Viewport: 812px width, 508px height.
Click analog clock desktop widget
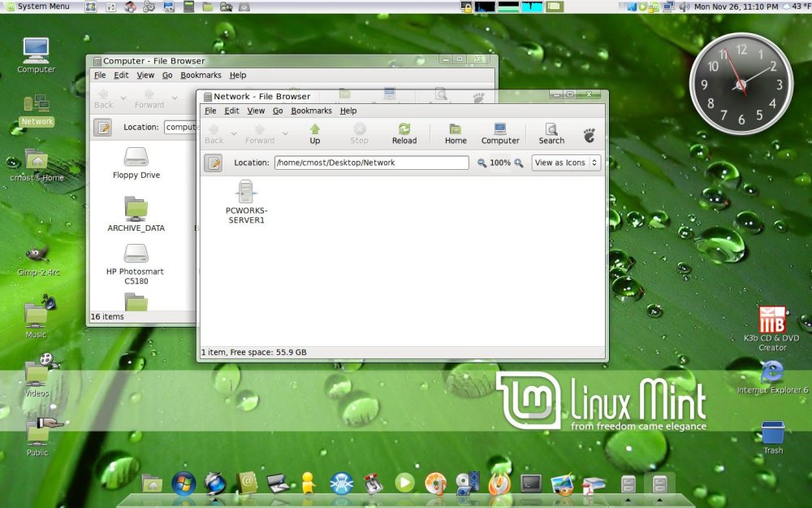coord(741,84)
